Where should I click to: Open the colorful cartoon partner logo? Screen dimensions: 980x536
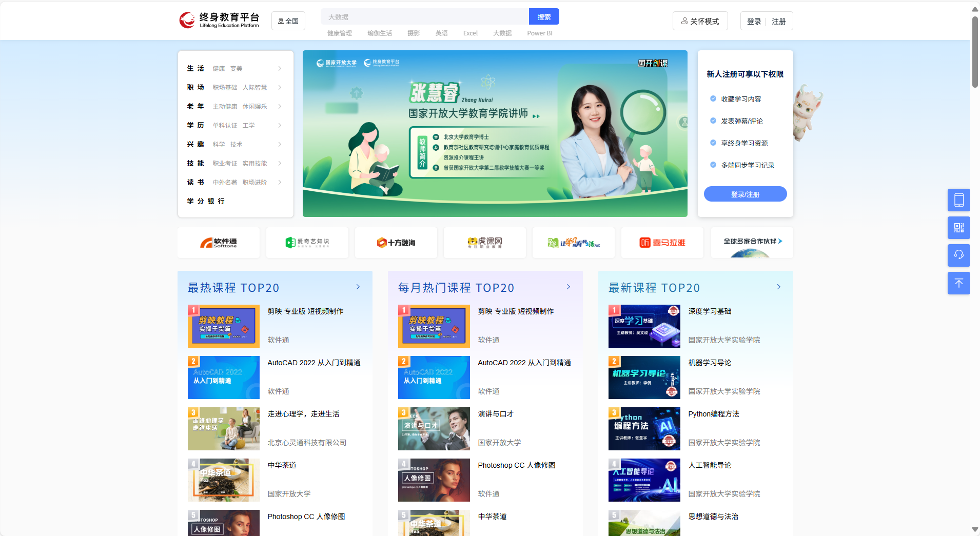(x=574, y=243)
